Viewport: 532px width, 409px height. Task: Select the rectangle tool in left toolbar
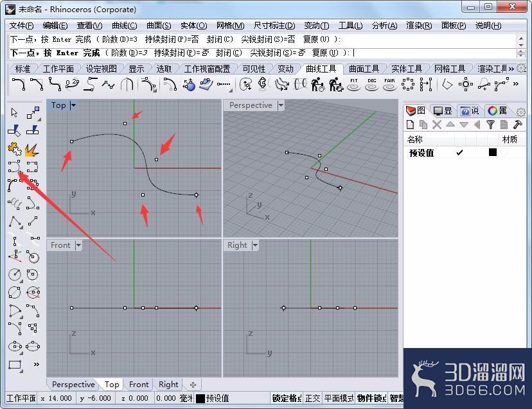tap(15, 365)
